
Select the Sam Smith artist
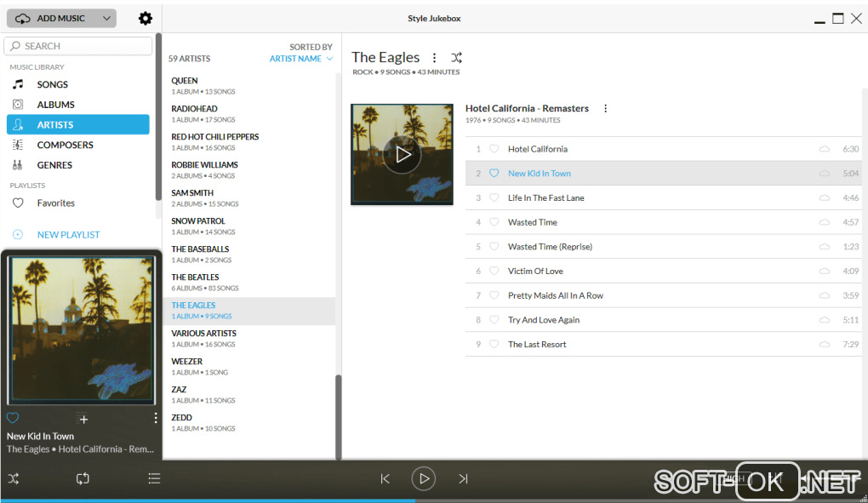tap(249, 198)
